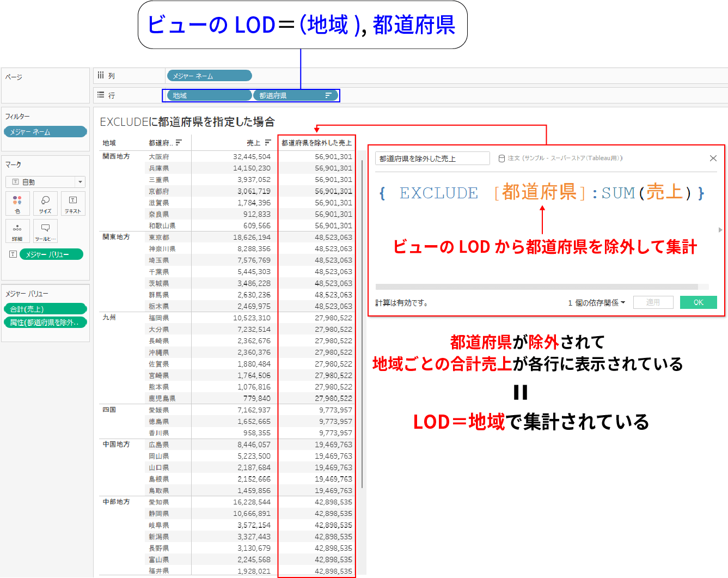The height and width of the screenshot is (578, 728).
Task: Click the Size (サイズ) mark card button
Action: [45, 204]
